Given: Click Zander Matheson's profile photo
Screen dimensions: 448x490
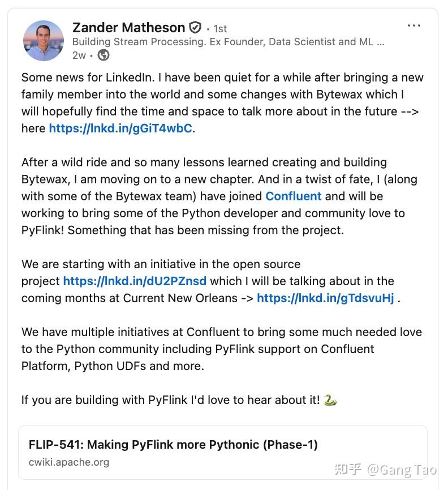Looking at the screenshot, I should [x=44, y=41].
